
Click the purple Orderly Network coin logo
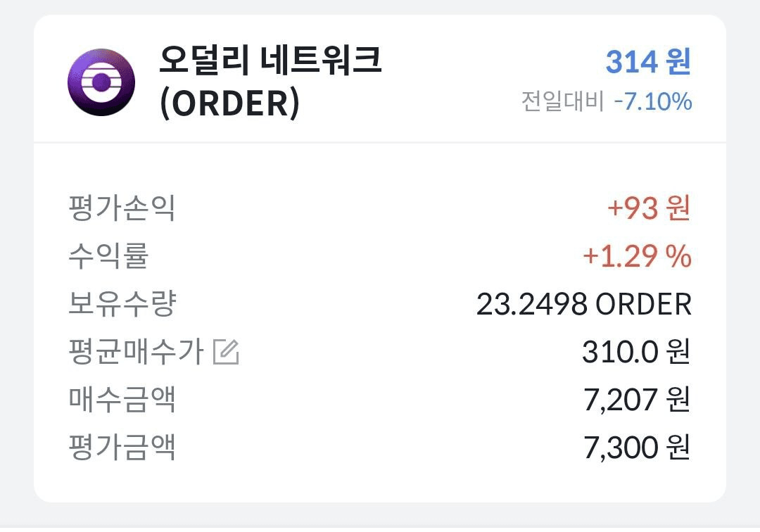point(101,82)
